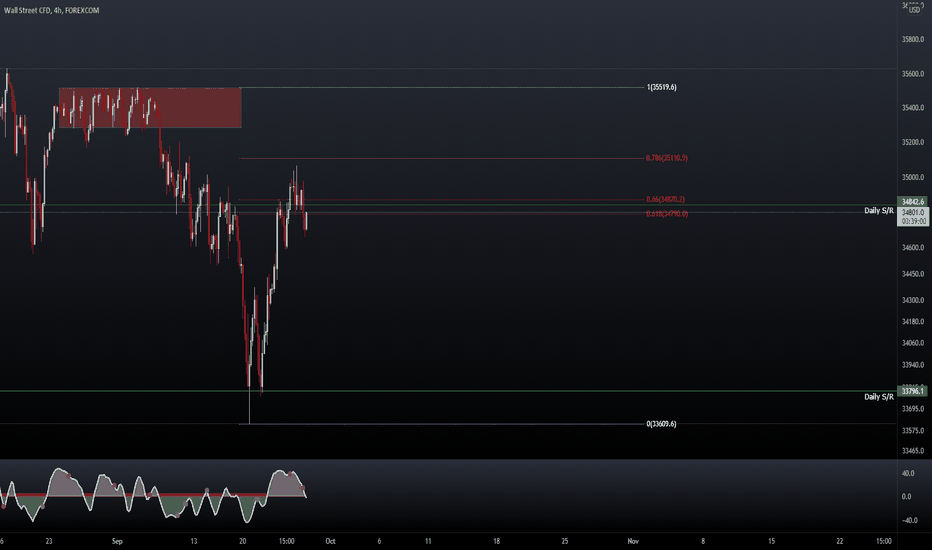Click the 34180.0 price axis label

tap(913, 322)
